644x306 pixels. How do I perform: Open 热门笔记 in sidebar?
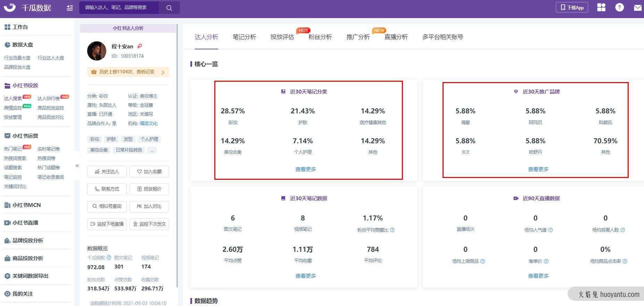13,149
